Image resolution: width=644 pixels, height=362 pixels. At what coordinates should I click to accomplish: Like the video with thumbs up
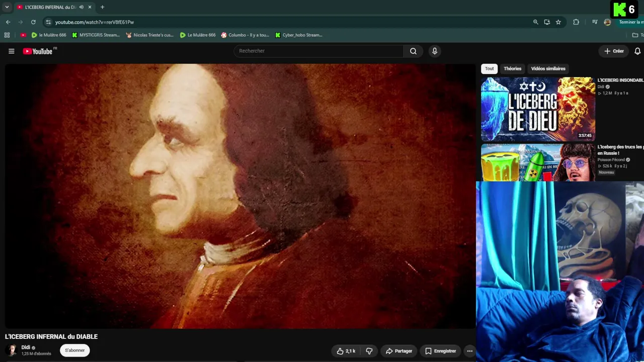346,351
